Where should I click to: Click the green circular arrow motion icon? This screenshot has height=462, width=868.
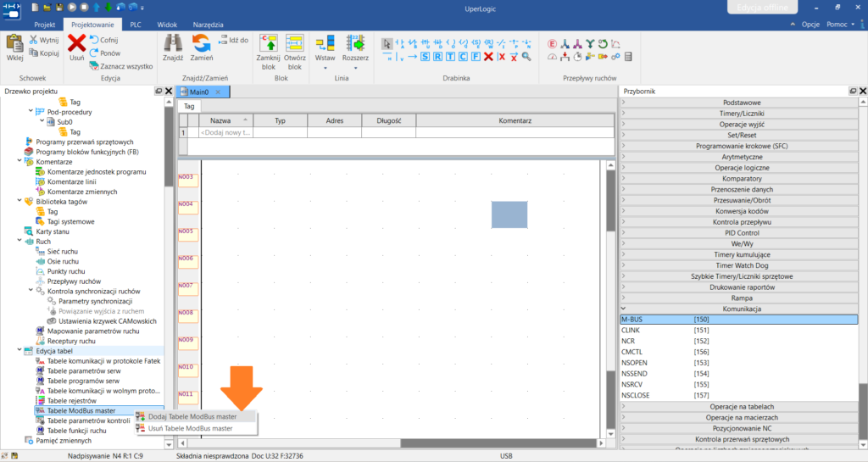[x=603, y=44]
